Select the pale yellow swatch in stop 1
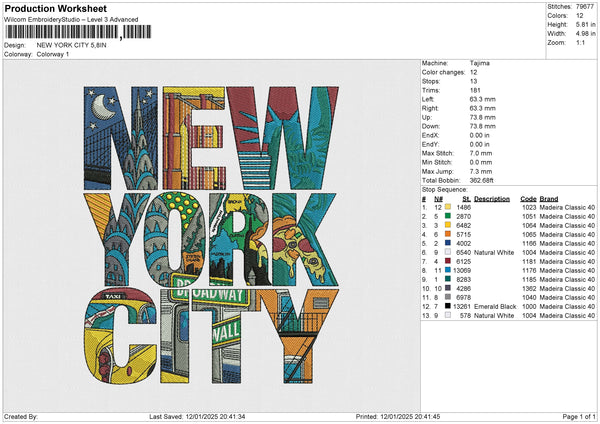Image resolution: width=600 pixels, height=424 pixels. pos(447,207)
